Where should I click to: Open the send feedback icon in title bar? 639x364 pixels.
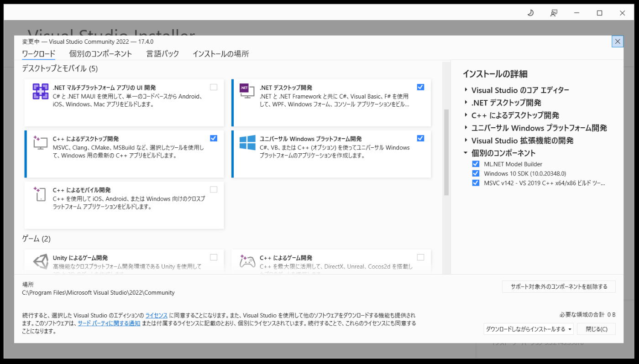(554, 13)
